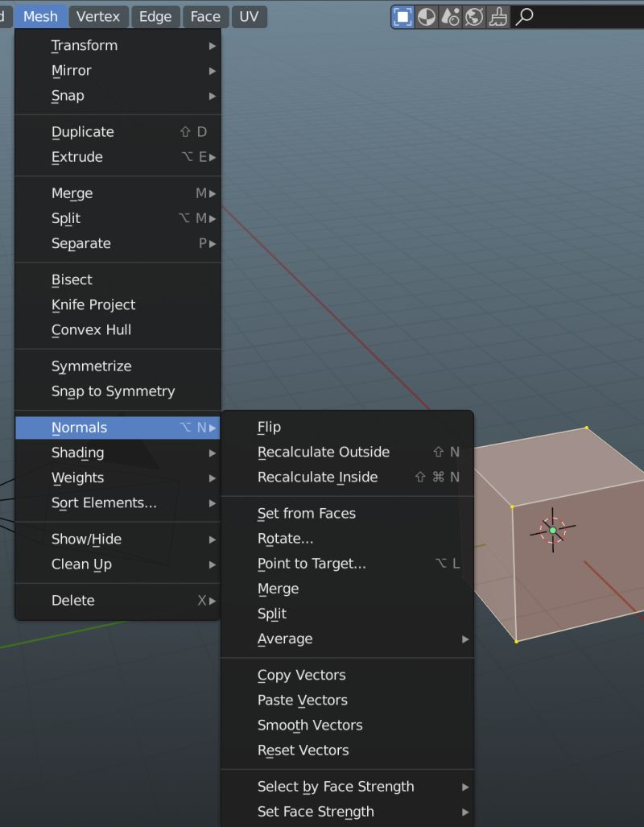Open search with the magnifying glass icon
The height and width of the screenshot is (827, 644).
[524, 16]
